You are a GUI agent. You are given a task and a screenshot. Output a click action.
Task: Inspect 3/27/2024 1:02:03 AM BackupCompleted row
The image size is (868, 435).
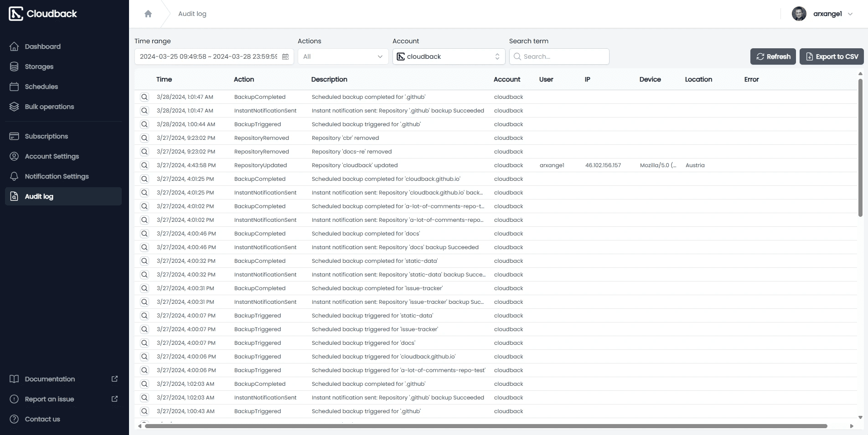(145, 384)
